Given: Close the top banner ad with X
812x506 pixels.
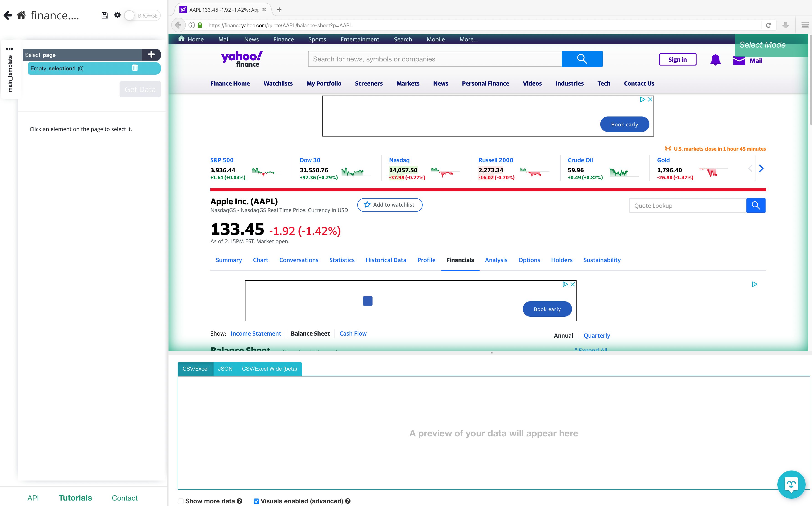Looking at the screenshot, I should click(x=650, y=99).
